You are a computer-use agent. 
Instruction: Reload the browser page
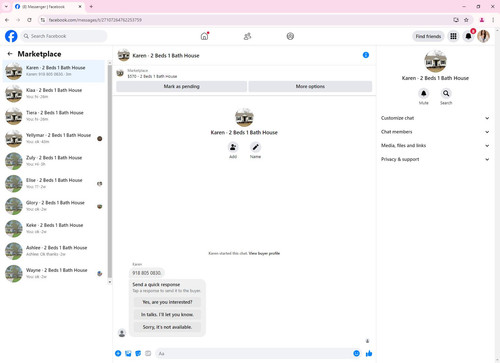click(29, 20)
